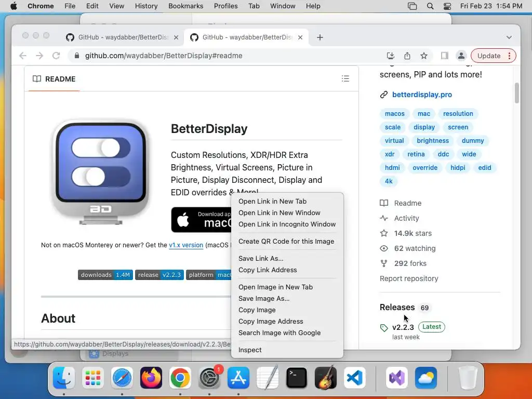The image size is (532, 399).
Task: Open Google Chrome from the Dock
Action: 180,378
